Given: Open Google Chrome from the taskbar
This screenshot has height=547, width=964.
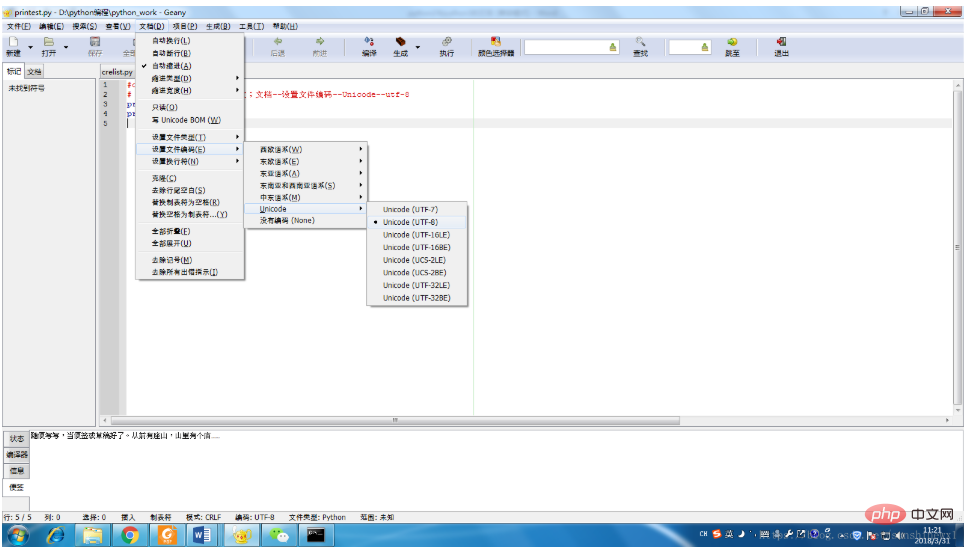Looking at the screenshot, I should coord(129,535).
